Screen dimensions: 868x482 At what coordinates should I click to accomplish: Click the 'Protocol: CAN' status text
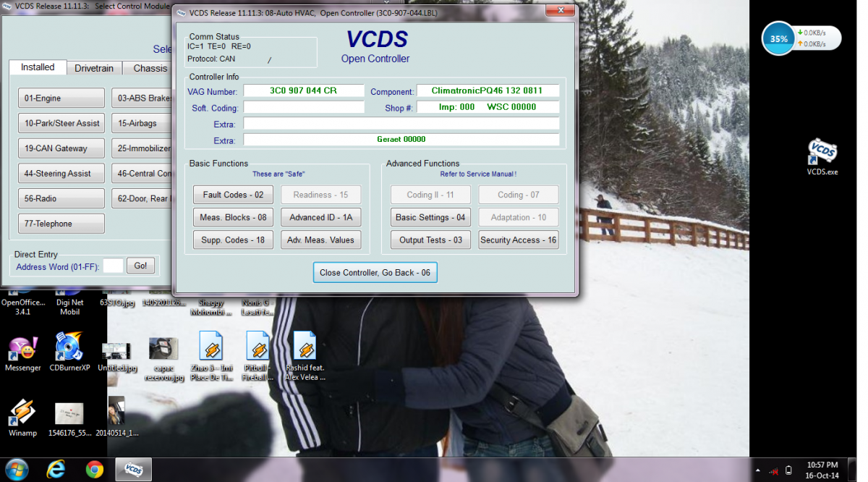[211, 59]
